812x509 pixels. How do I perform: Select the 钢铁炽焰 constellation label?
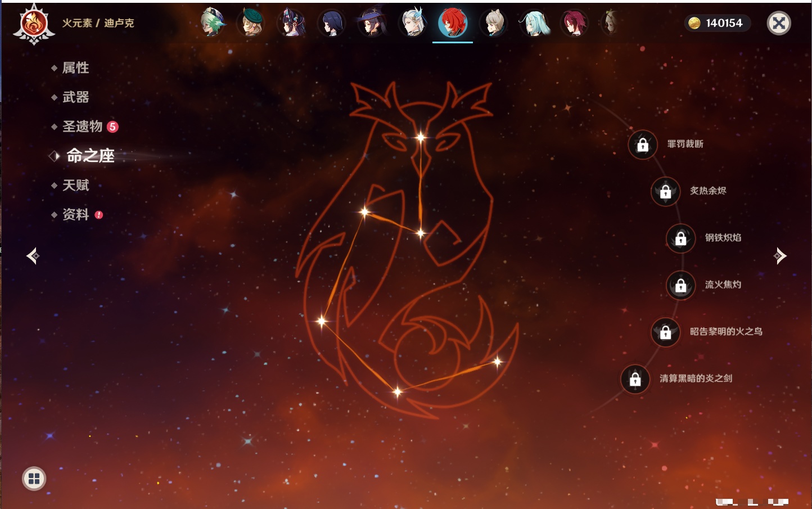pos(723,237)
